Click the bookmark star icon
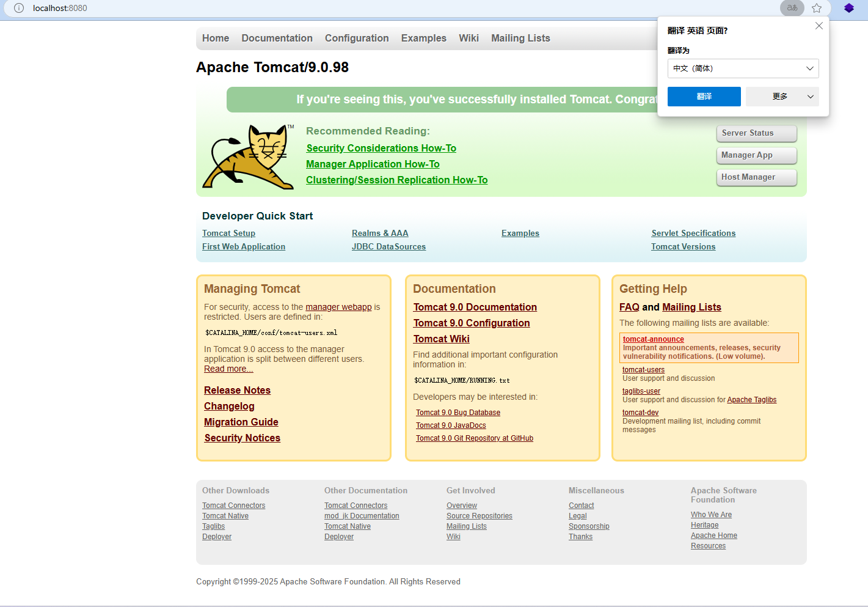 (817, 8)
